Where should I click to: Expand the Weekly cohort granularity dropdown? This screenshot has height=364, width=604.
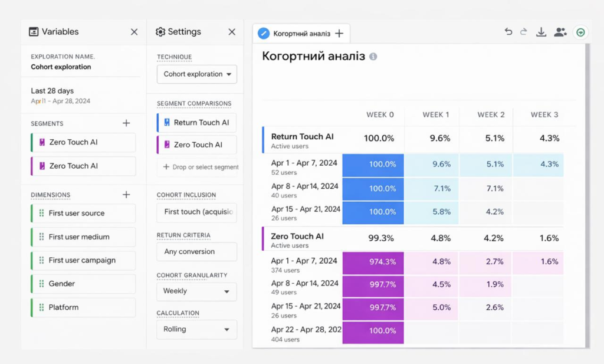pos(196,291)
